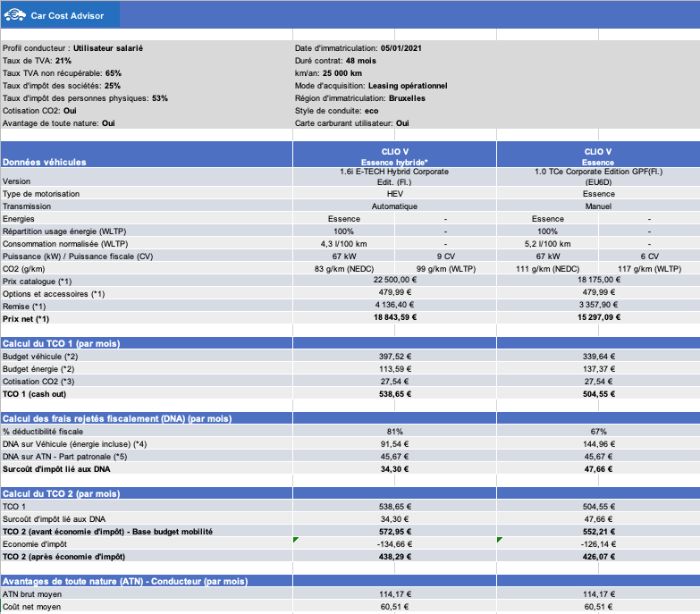Click the 81% fiscal deductibility cell

tap(394, 432)
